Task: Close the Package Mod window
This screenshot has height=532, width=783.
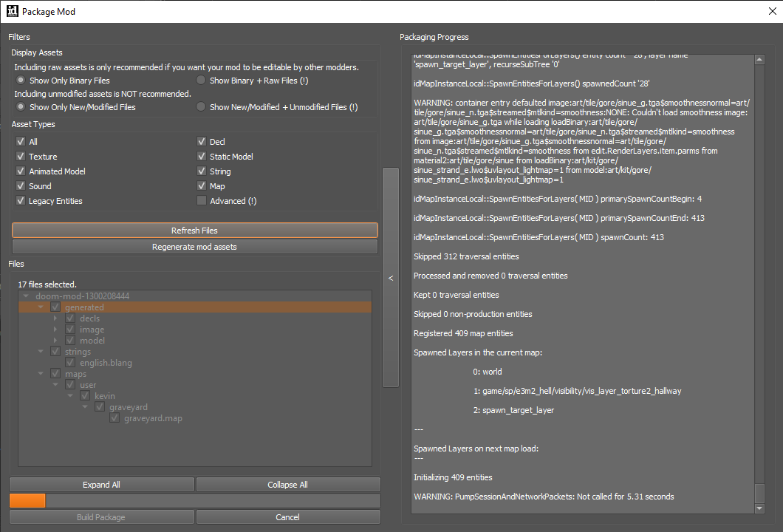Action: (x=772, y=11)
